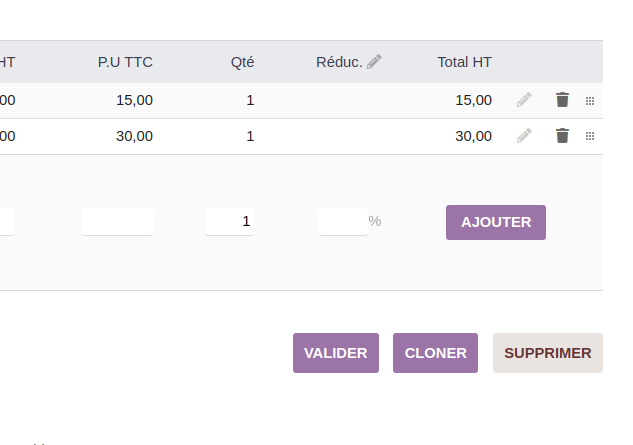Image resolution: width=633 pixels, height=445 pixels.
Task: Edit the 15,00 line with pencil icon
Action: [524, 100]
